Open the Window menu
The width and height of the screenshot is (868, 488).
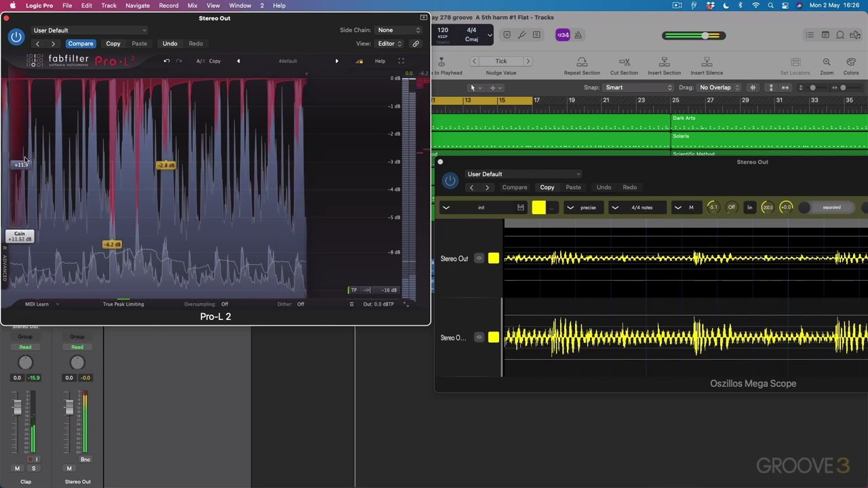point(240,5)
